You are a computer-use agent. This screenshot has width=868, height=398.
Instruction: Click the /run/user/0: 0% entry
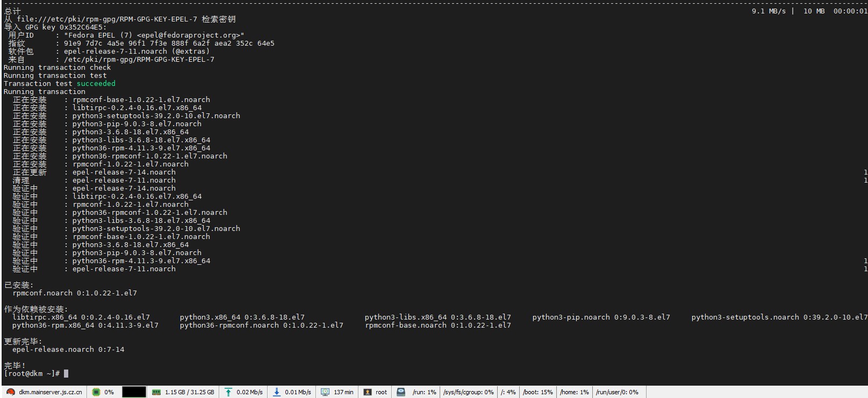tap(617, 392)
